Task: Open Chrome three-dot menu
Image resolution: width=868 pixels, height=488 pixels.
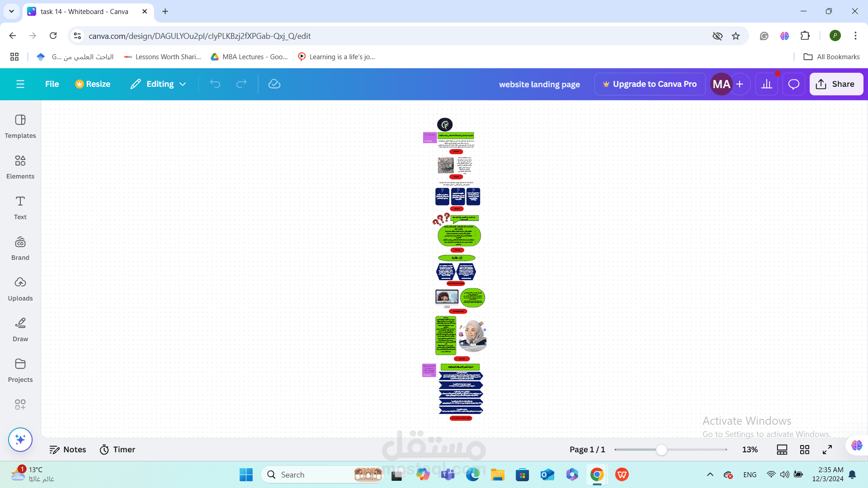Action: (x=855, y=36)
